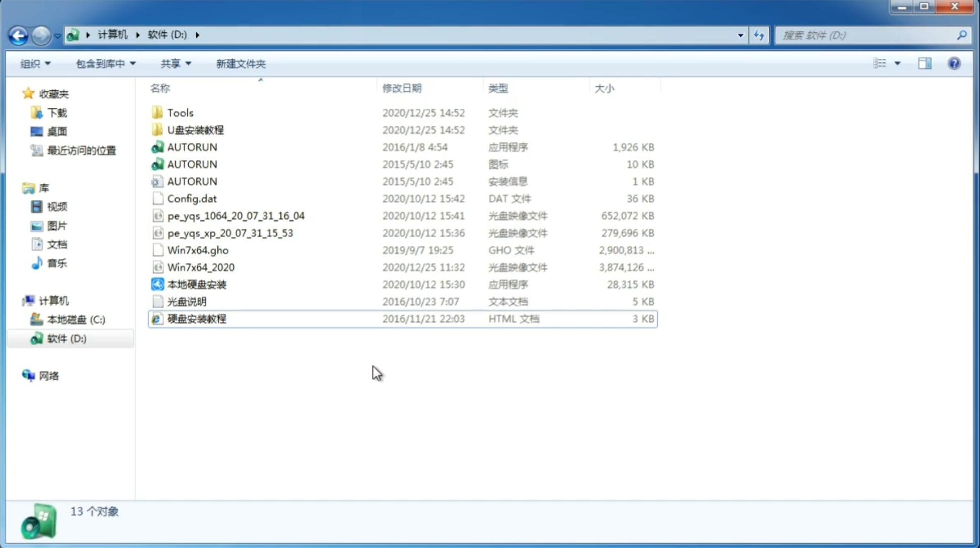Open the U盘安装教程 folder
The image size is (980, 548).
coord(196,129)
